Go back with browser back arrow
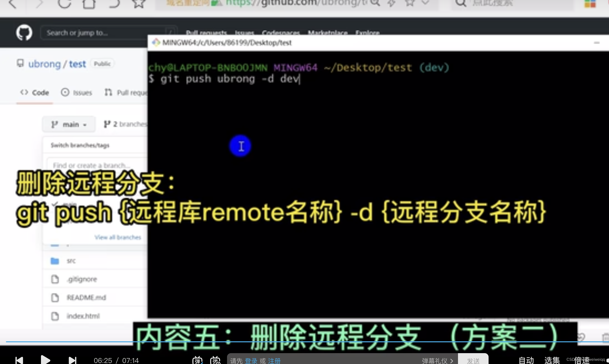The image size is (609, 364). (12, 3)
